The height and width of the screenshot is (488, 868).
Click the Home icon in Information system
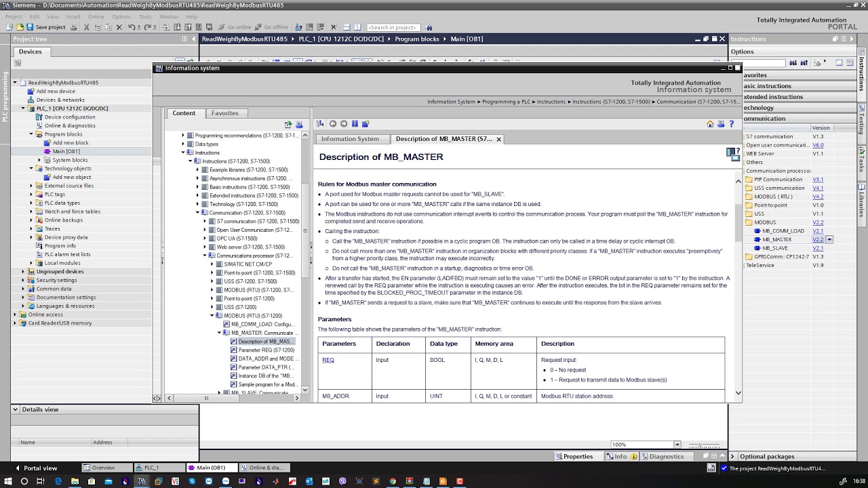[x=710, y=124]
